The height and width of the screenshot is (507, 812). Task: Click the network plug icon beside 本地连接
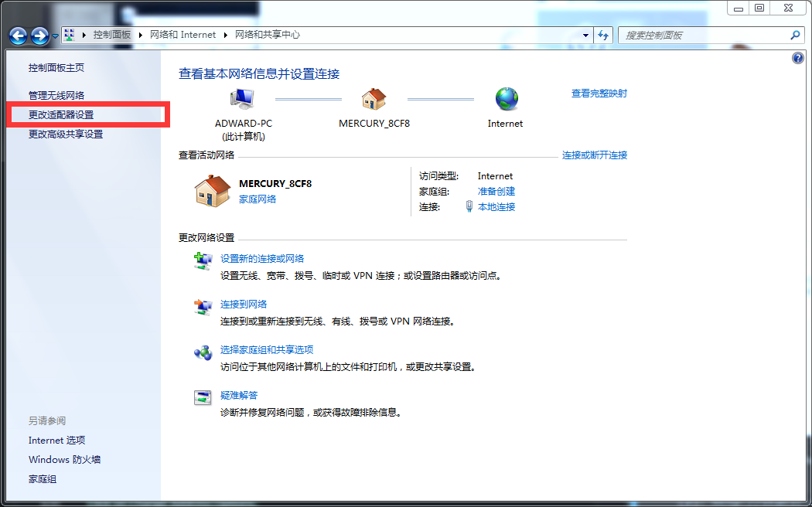click(469, 206)
